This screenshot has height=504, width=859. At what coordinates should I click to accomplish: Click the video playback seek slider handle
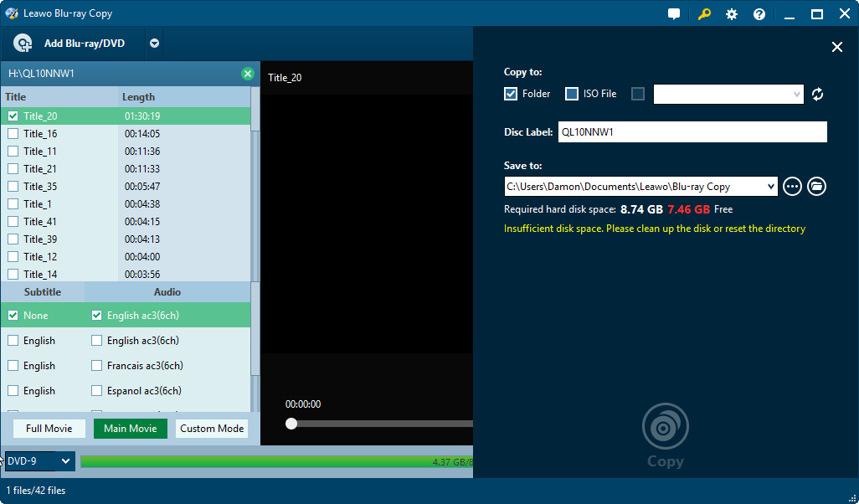point(291,424)
